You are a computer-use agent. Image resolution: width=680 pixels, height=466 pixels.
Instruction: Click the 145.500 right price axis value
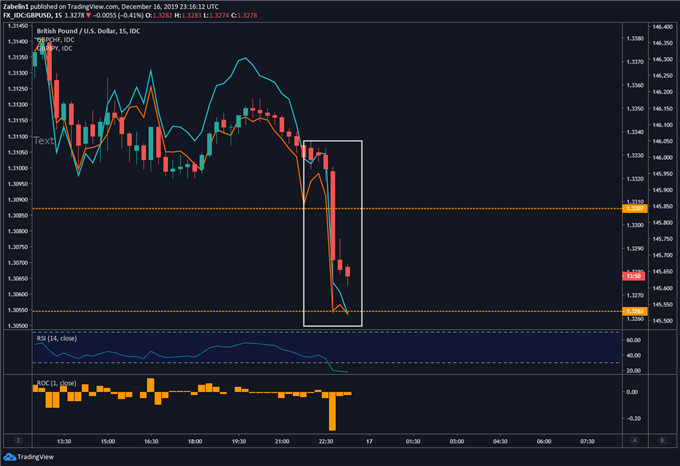click(x=663, y=321)
